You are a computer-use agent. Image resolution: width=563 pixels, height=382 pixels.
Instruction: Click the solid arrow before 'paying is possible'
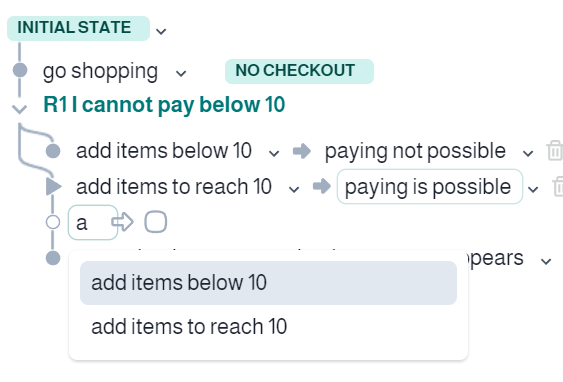click(x=322, y=186)
